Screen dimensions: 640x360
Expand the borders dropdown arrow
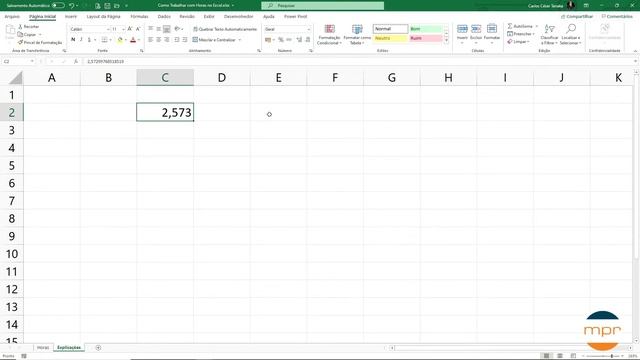tap(111, 40)
